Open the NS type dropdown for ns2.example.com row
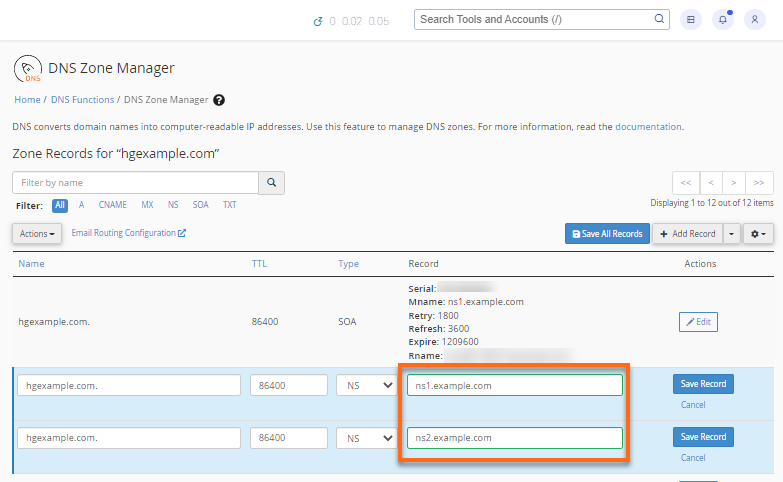 click(367, 438)
